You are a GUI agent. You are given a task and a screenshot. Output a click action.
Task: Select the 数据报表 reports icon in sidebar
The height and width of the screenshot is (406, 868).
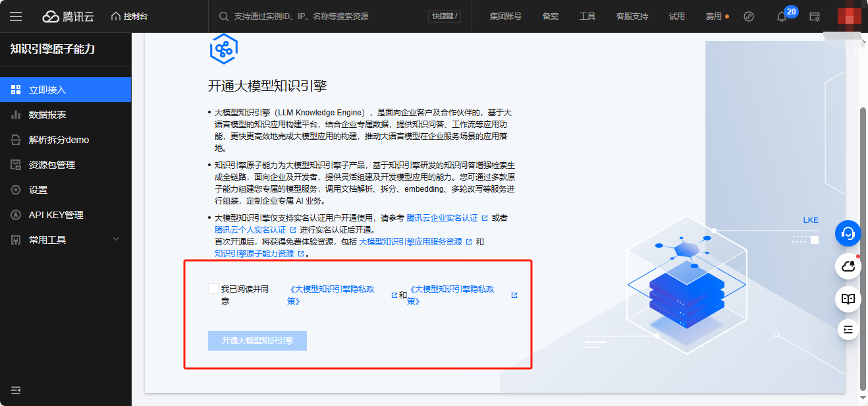pos(14,115)
